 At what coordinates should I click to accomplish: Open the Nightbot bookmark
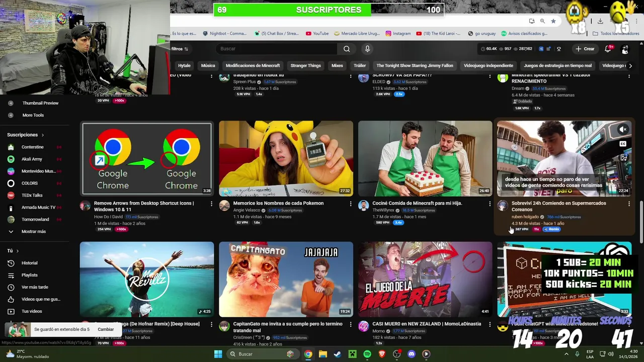[224, 34]
